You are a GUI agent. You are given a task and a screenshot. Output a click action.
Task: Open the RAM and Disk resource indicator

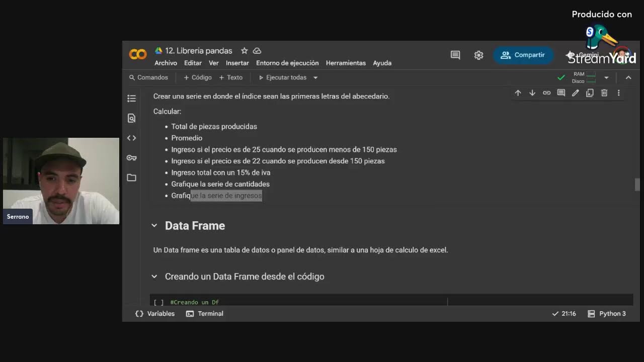click(x=584, y=77)
